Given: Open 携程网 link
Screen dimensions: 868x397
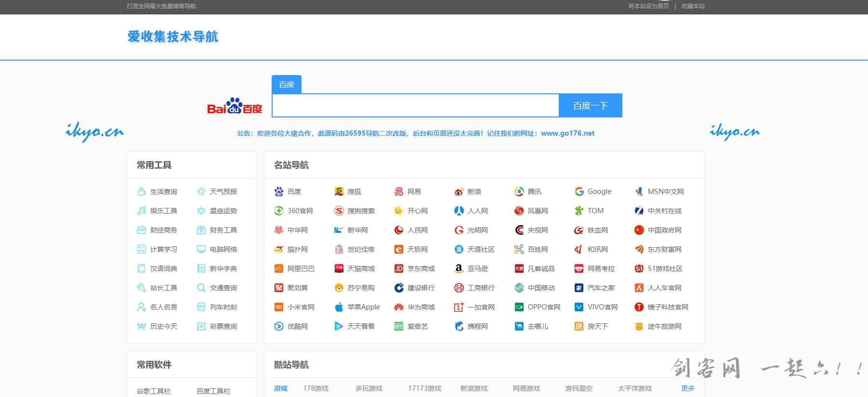Looking at the screenshot, I should pos(478,326).
